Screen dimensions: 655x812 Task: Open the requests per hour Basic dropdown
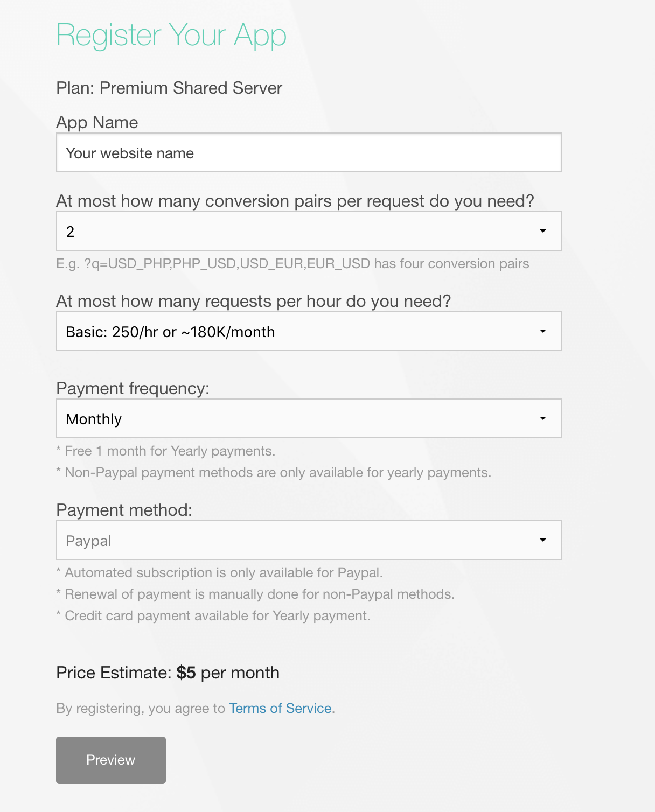(309, 331)
